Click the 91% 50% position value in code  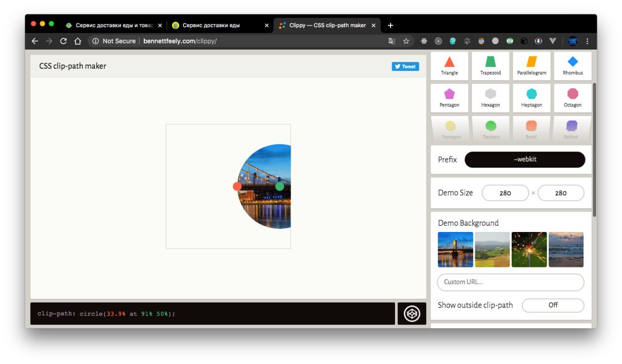[x=155, y=314]
